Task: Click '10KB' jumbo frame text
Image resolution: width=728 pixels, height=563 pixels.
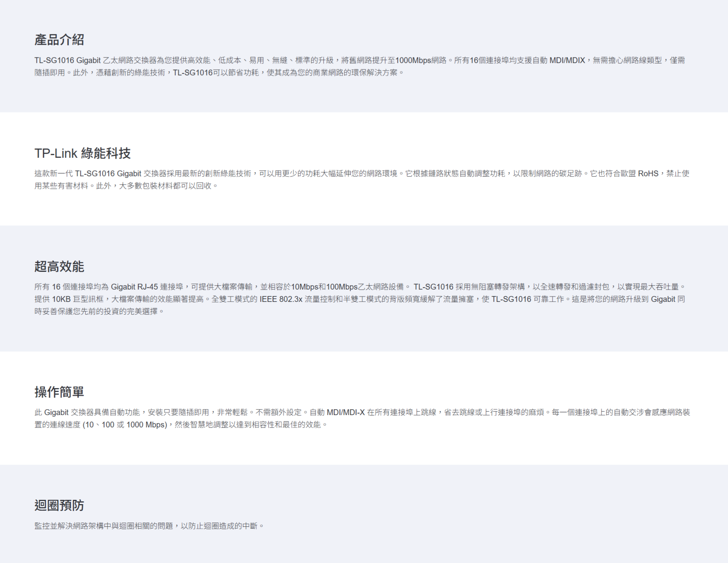Action: point(61,299)
